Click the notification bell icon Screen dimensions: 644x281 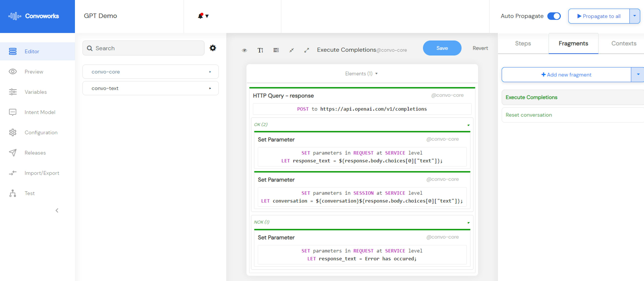point(201,16)
